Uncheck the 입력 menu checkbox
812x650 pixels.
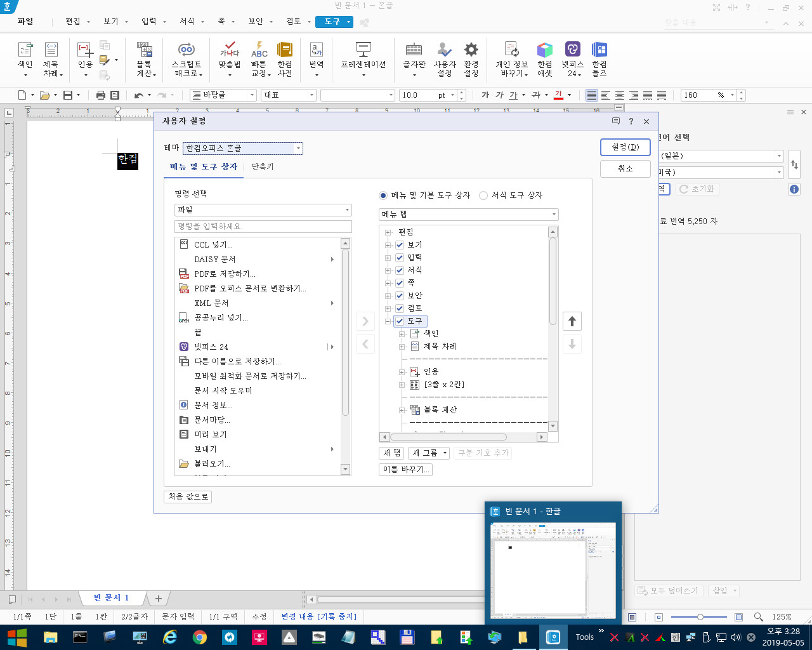click(x=400, y=258)
